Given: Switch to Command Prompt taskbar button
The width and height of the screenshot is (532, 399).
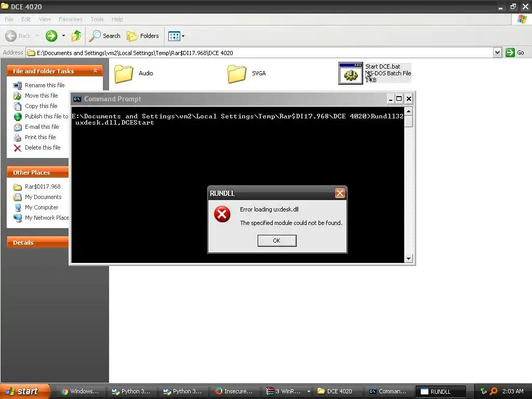Looking at the screenshot, I should [389, 391].
